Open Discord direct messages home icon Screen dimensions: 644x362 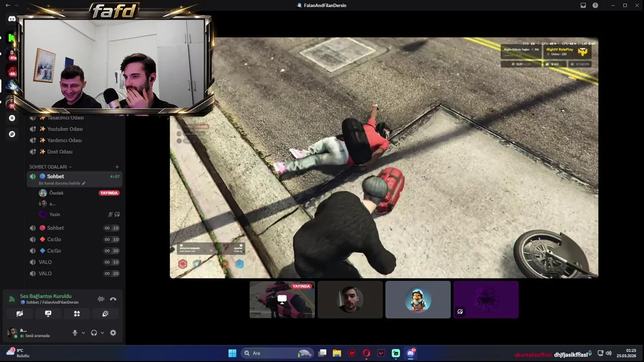[x=12, y=19]
